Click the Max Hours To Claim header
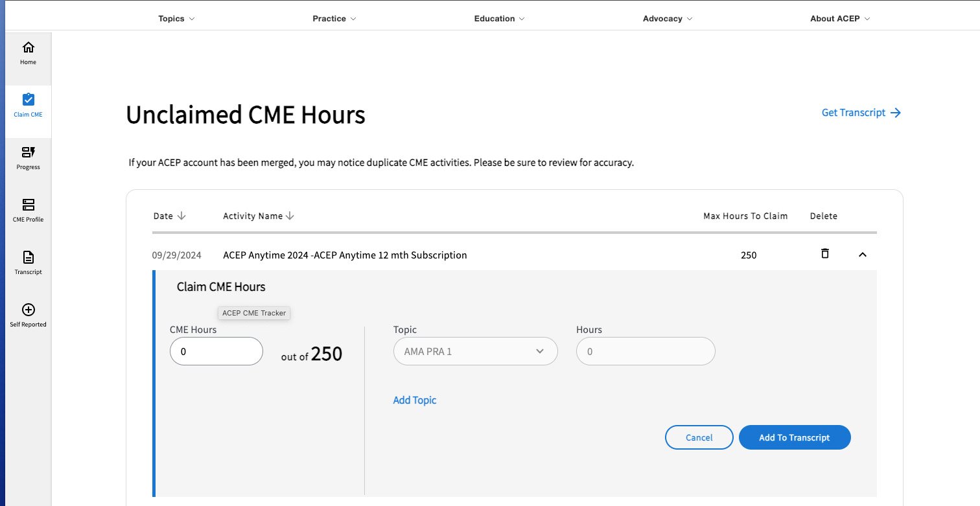The width and height of the screenshot is (980, 506). click(x=745, y=216)
